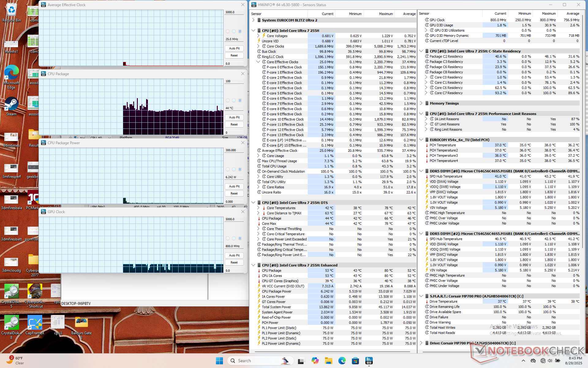Pick dark blue swatch in GPU Clock graph
The width and height of the screenshot is (588, 368).
[x=240, y=238]
